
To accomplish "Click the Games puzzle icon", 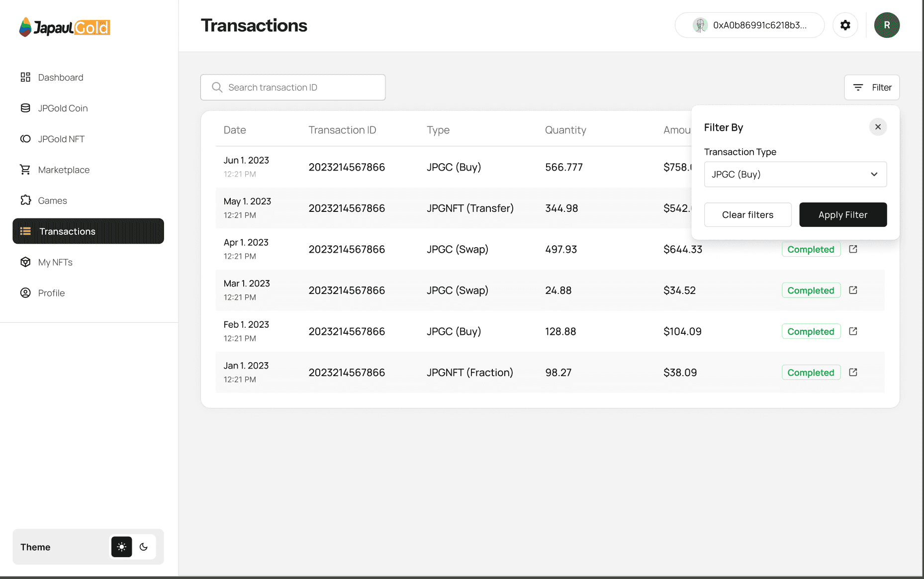I will 25,200.
